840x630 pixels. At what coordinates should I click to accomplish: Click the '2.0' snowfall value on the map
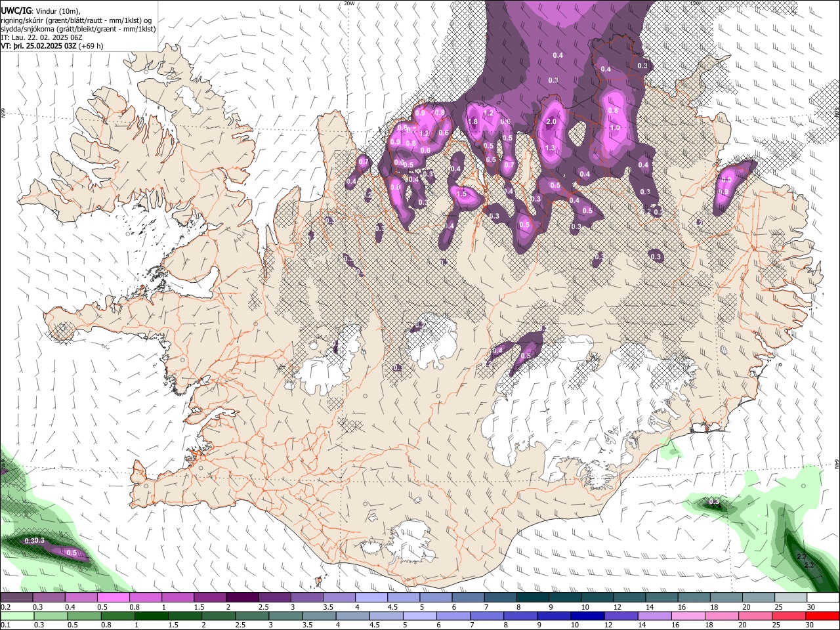click(551, 121)
